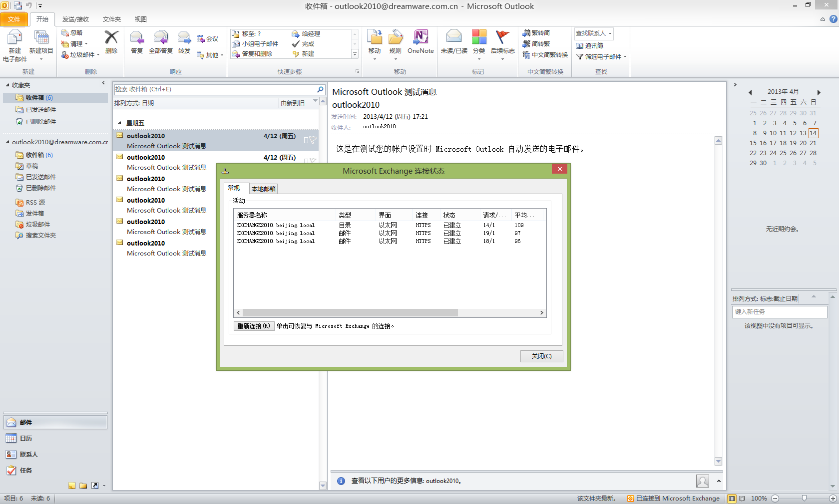Open the File (文件) tab
The image size is (839, 504).
pyautogui.click(x=14, y=19)
